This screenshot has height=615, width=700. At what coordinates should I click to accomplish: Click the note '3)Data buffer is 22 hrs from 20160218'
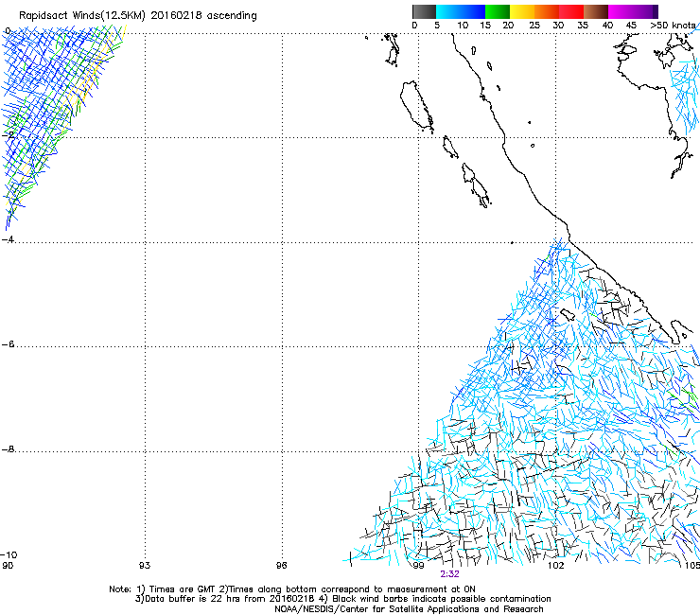(224, 599)
